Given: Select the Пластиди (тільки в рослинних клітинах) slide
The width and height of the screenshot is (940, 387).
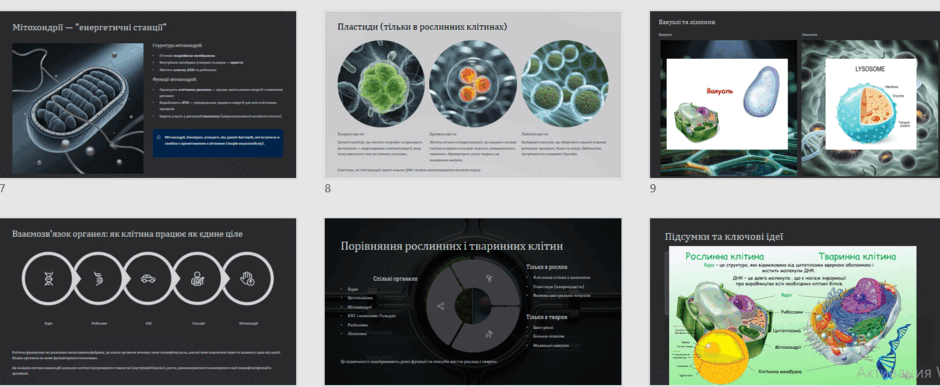Looking at the screenshot, I should pos(473,94).
